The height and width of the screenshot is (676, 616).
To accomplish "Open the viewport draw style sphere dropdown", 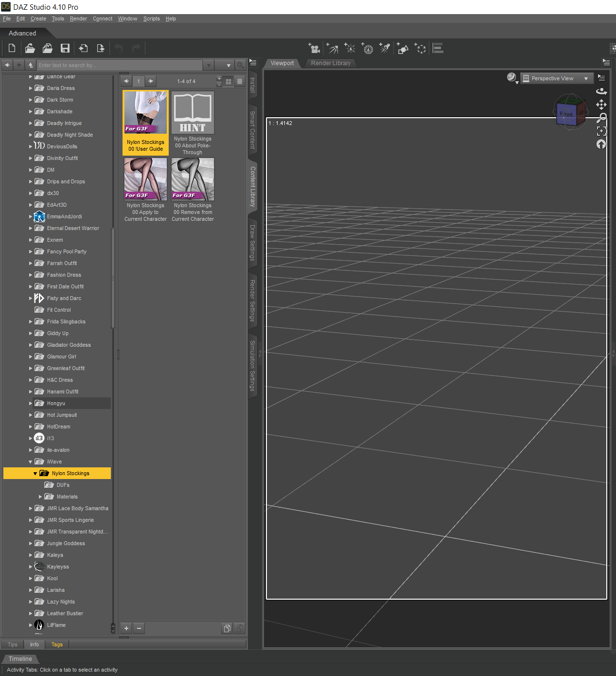I will point(512,78).
